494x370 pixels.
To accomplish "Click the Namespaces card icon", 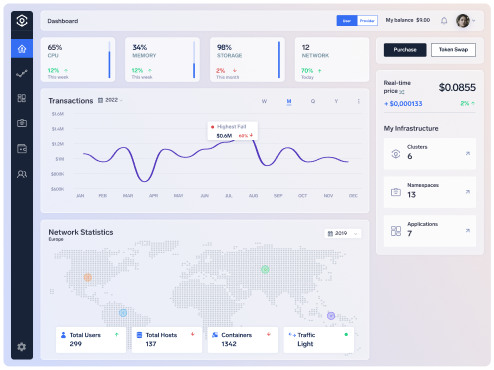I will point(396,192).
